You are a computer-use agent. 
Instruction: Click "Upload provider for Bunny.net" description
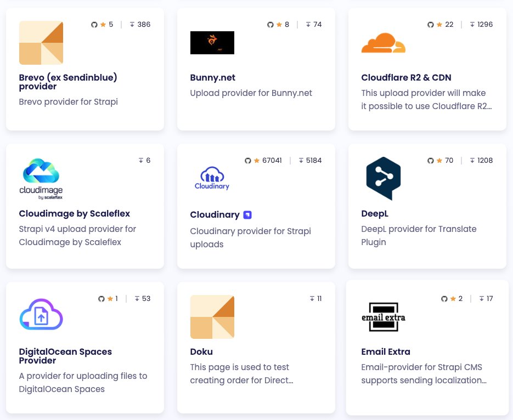pyautogui.click(x=251, y=93)
